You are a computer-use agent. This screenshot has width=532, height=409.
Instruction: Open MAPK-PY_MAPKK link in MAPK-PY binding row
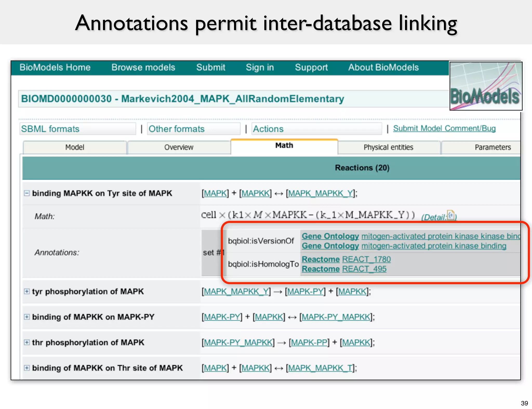[336, 317]
